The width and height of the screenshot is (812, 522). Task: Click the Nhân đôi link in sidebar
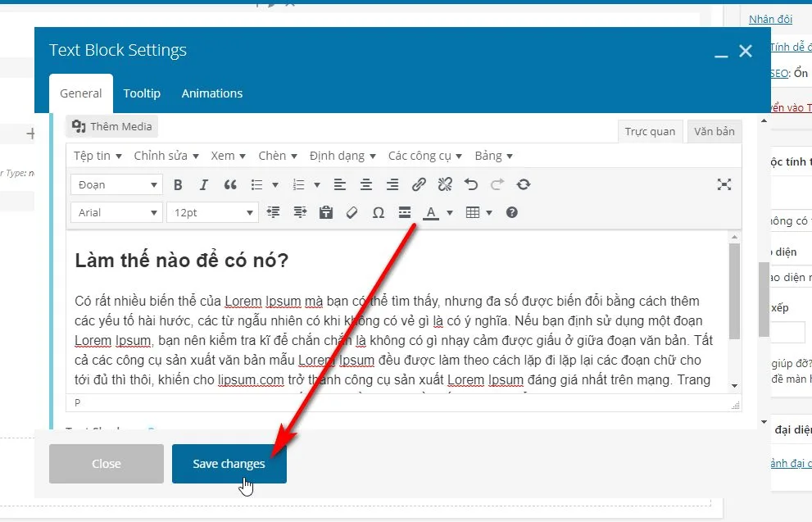[770, 19]
